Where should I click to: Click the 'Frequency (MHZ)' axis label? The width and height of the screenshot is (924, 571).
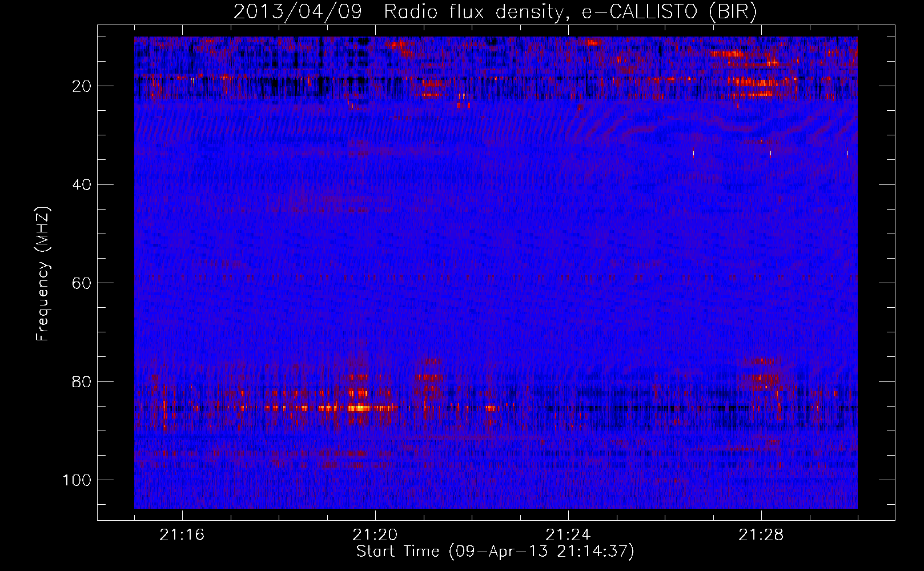click(x=43, y=274)
